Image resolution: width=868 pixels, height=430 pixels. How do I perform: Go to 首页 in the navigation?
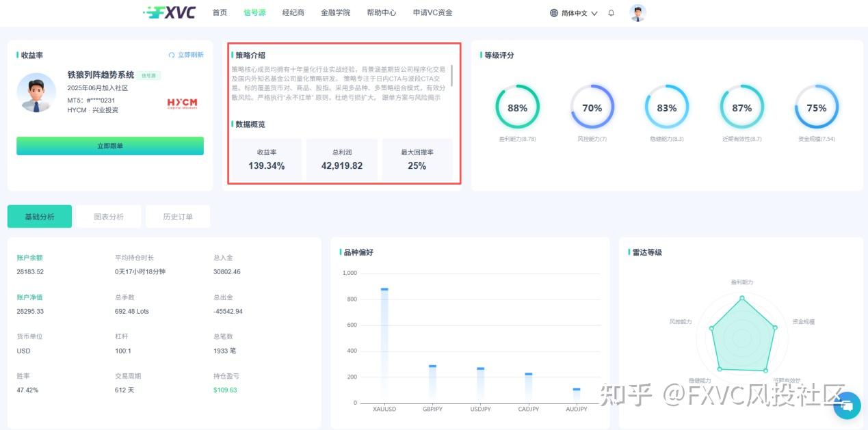220,12
